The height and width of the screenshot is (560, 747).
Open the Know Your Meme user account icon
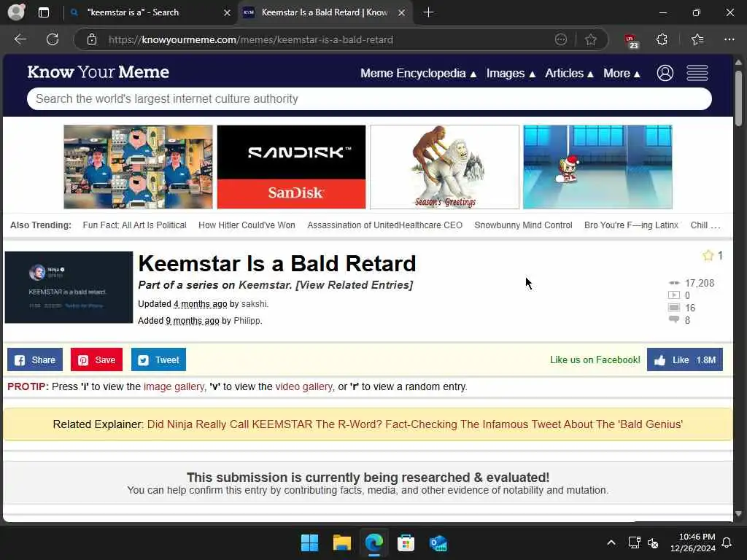[x=665, y=73]
